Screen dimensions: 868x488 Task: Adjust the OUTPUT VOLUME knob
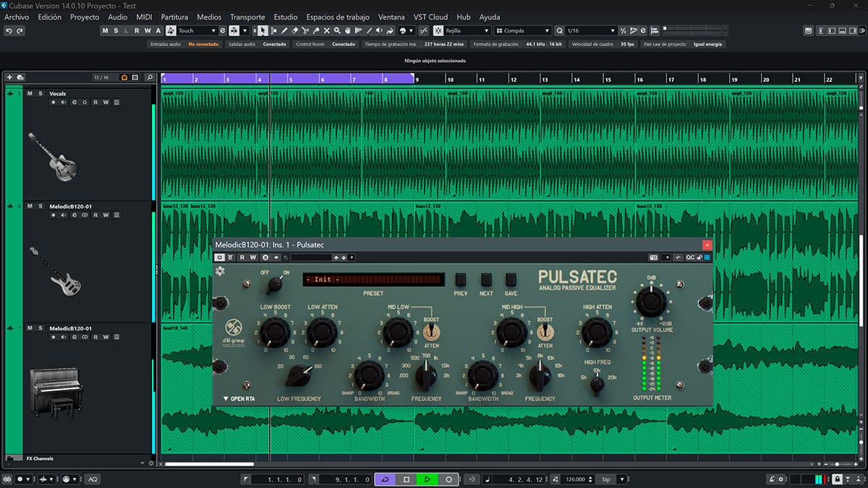(651, 301)
